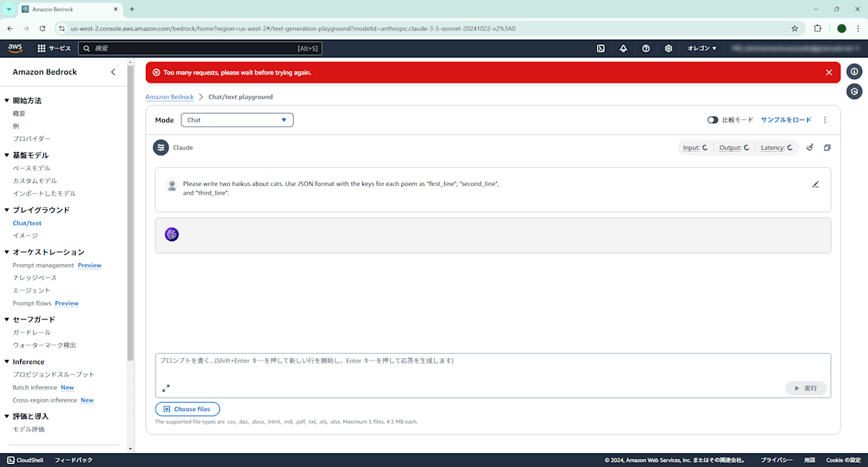The image size is (868, 467).
Task: Open Prompt flows in the sidebar
Action: click(32, 303)
